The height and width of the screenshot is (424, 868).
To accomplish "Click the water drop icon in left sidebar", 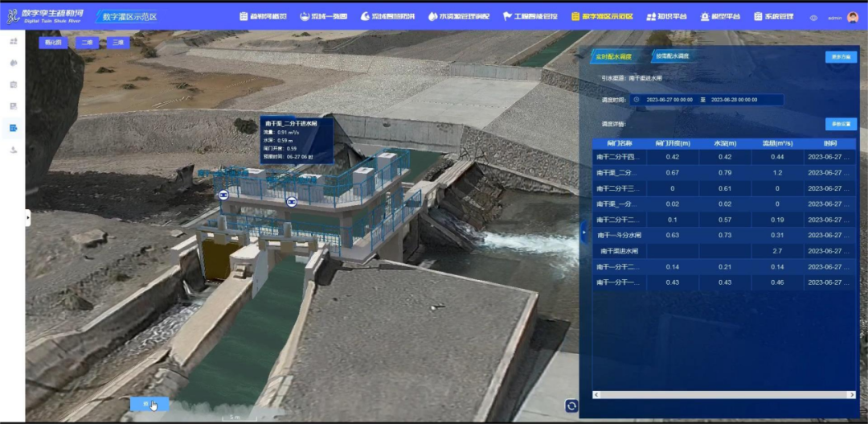I will [x=14, y=63].
